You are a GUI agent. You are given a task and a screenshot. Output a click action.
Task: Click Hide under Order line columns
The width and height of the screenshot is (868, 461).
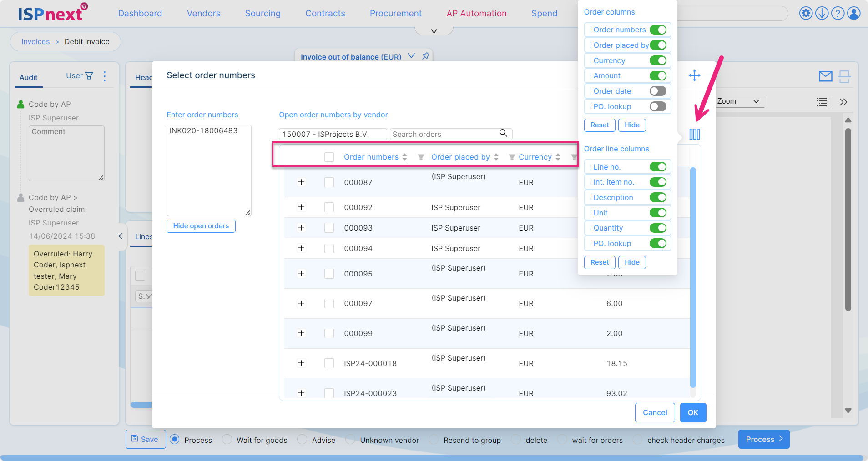(x=632, y=262)
